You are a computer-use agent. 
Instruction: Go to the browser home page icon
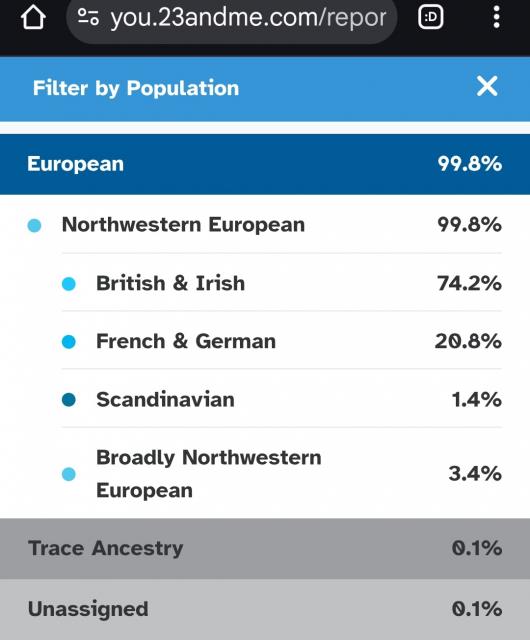point(33,17)
